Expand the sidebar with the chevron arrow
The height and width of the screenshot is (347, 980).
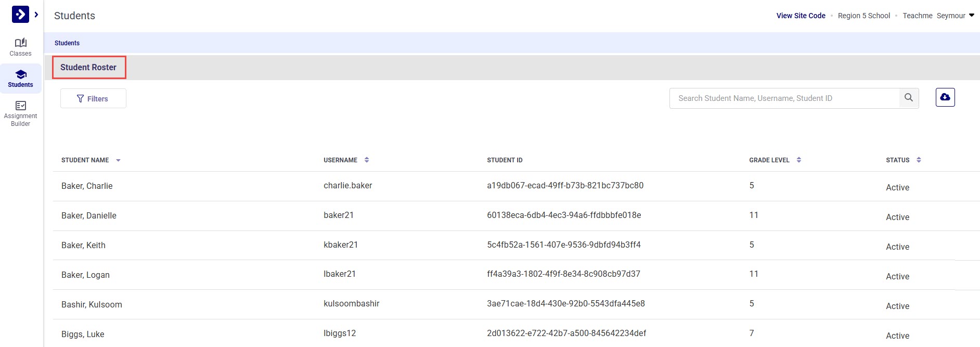[36, 15]
